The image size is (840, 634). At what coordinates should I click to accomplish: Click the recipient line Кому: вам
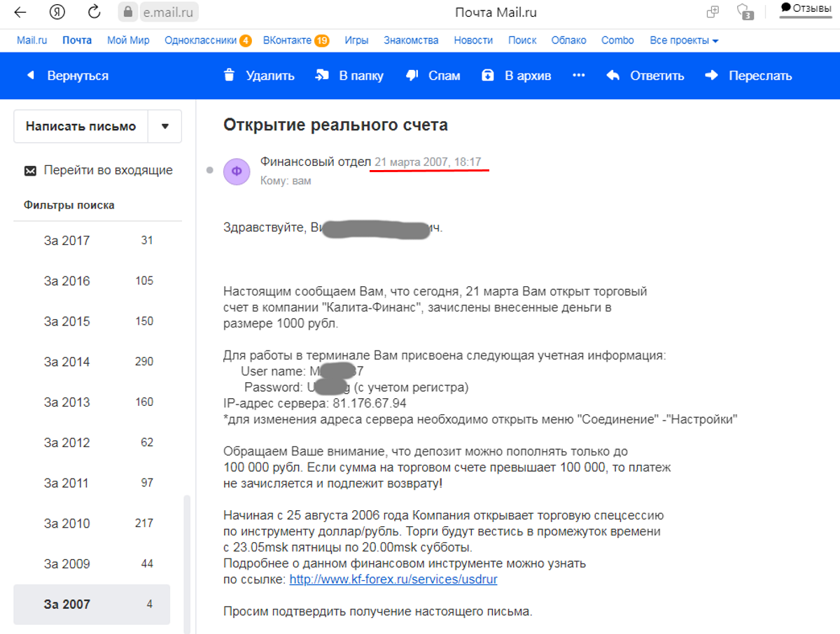click(286, 181)
